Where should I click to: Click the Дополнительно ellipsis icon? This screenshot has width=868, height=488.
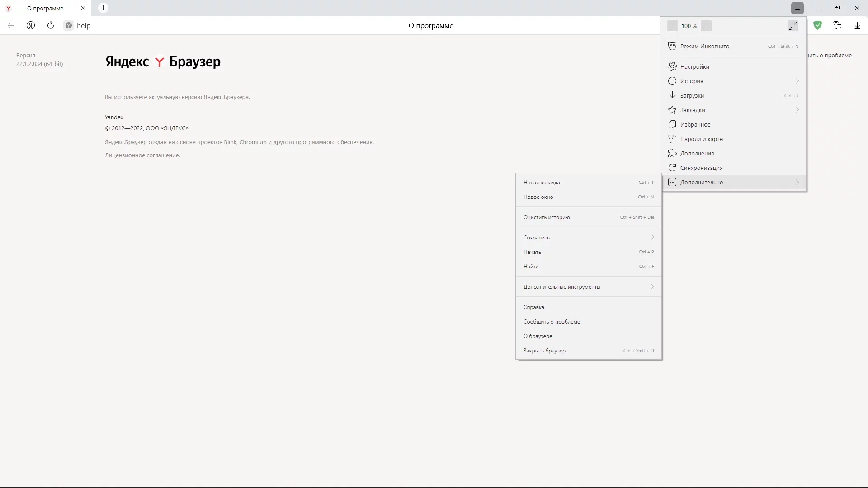[672, 182]
